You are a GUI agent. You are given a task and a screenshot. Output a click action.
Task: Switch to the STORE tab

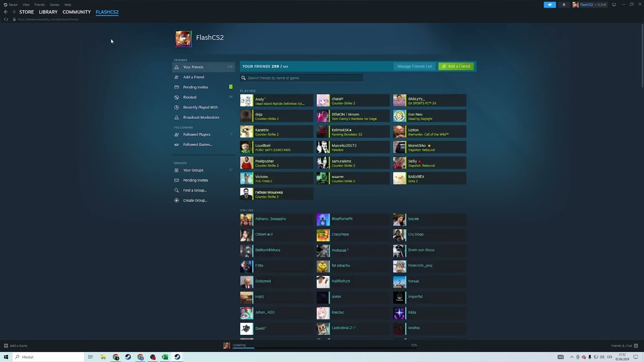click(x=27, y=12)
